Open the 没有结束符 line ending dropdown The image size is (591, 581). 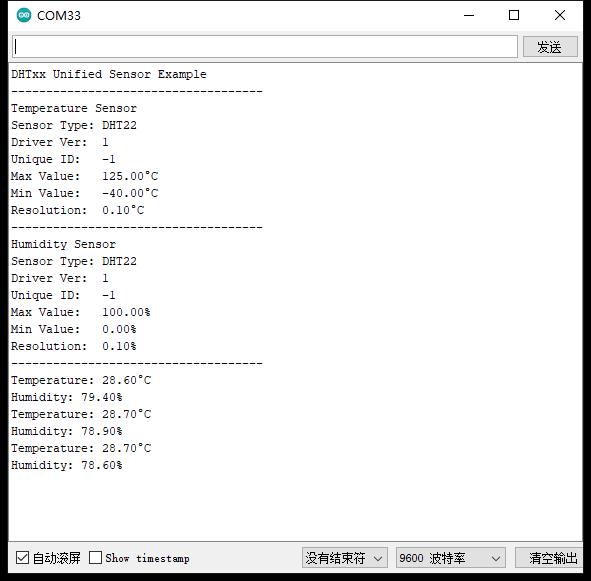(x=344, y=558)
